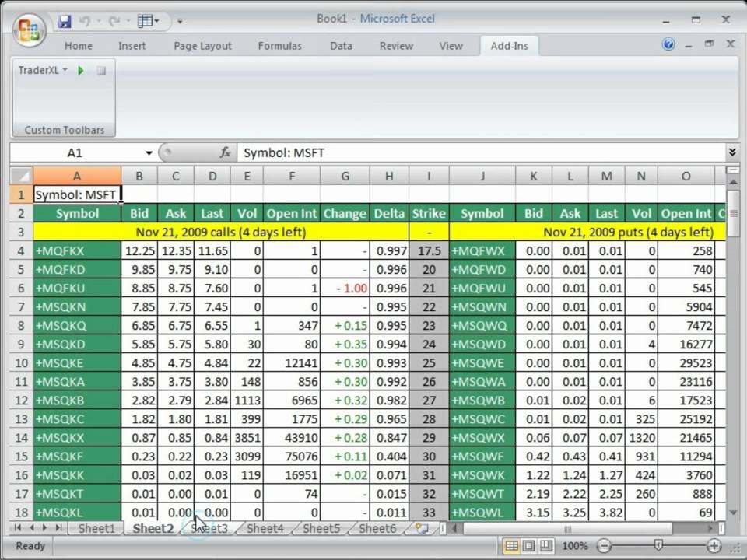Go to first sheet navigation arrow
The image size is (747, 560).
pyautogui.click(x=18, y=527)
